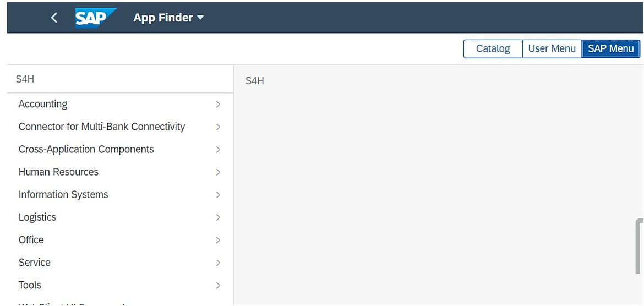
Task: Expand the Human Resources chevron
Action: tap(218, 172)
